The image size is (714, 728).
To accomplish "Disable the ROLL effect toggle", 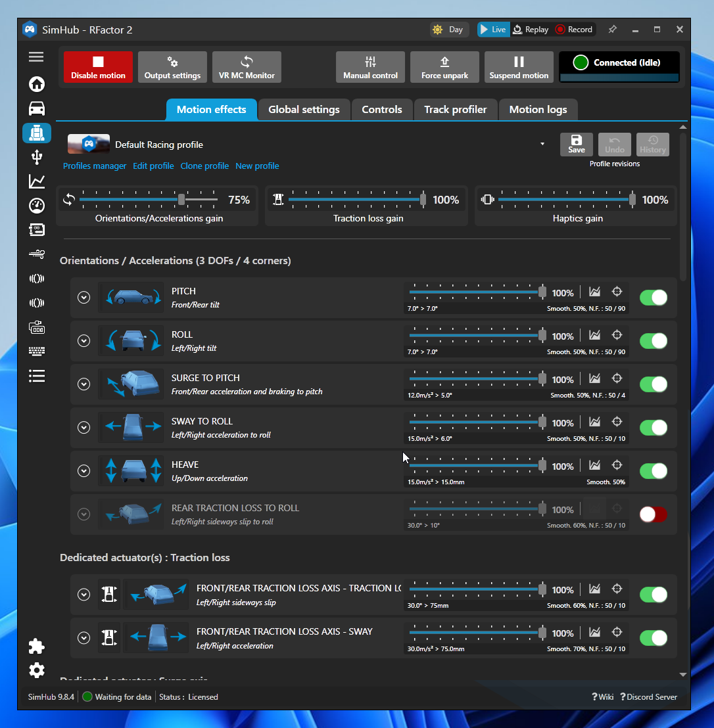I will coord(653,341).
